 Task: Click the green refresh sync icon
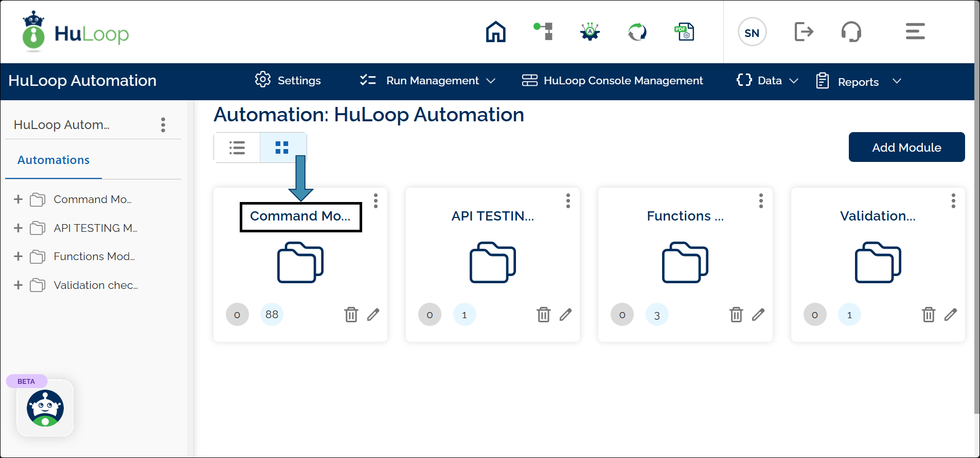point(637,32)
